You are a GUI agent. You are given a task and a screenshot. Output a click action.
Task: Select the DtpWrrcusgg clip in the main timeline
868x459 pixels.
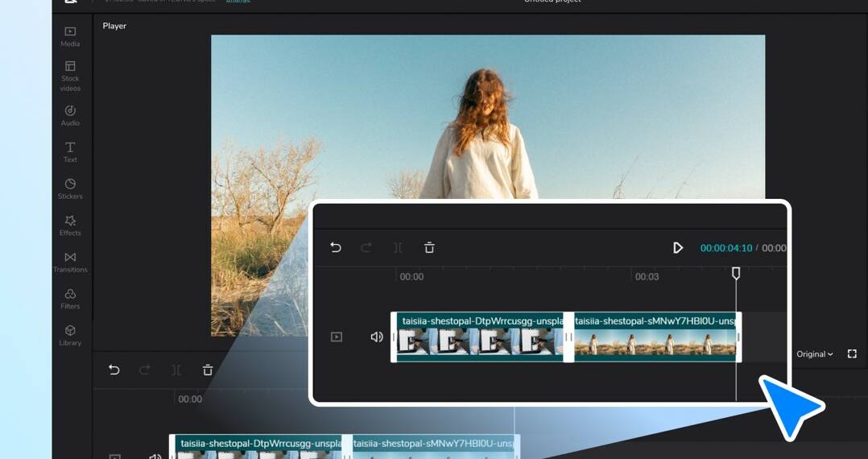pyautogui.click(x=258, y=447)
